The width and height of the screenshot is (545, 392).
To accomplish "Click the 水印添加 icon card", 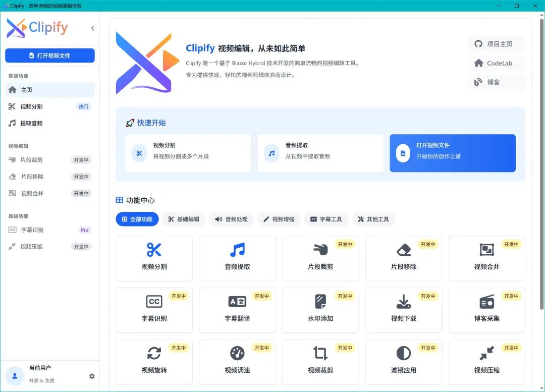I will pos(320,310).
